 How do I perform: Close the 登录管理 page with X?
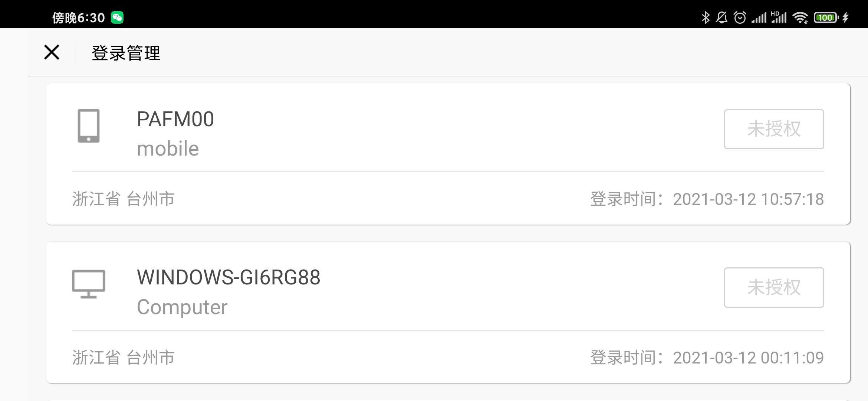coord(52,52)
